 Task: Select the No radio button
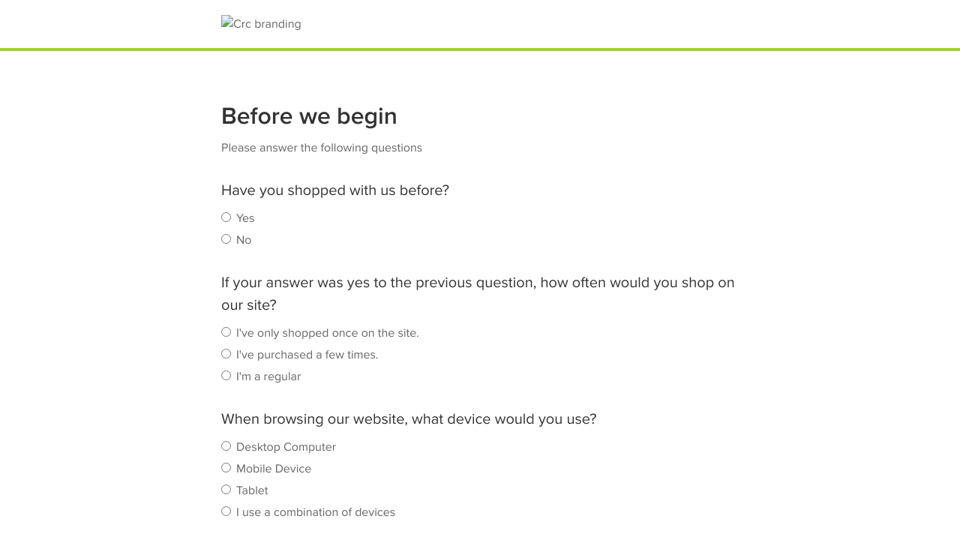pyautogui.click(x=226, y=239)
